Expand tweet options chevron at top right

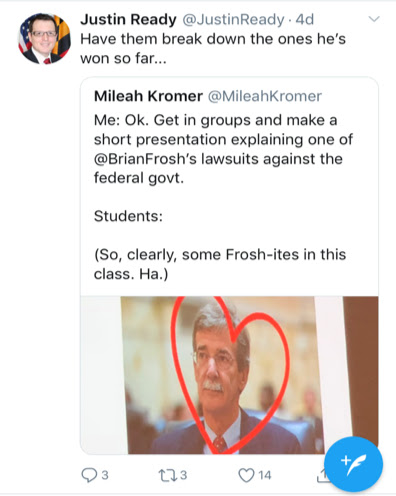[374, 19]
